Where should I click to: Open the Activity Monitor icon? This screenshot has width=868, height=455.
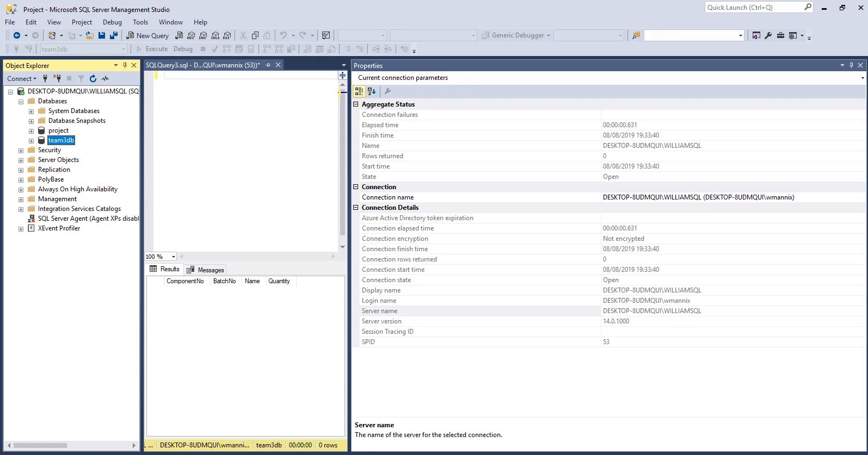point(326,35)
